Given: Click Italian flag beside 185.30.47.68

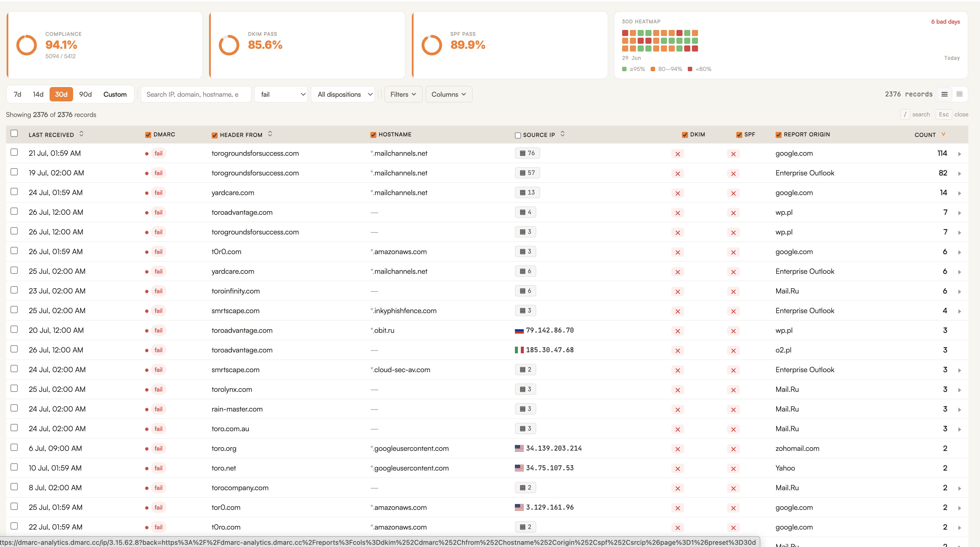Looking at the screenshot, I should point(519,350).
